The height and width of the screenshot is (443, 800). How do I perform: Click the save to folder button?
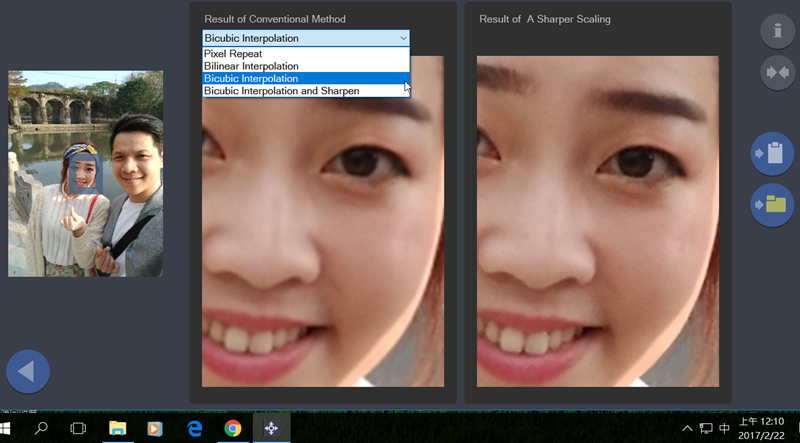coord(772,205)
